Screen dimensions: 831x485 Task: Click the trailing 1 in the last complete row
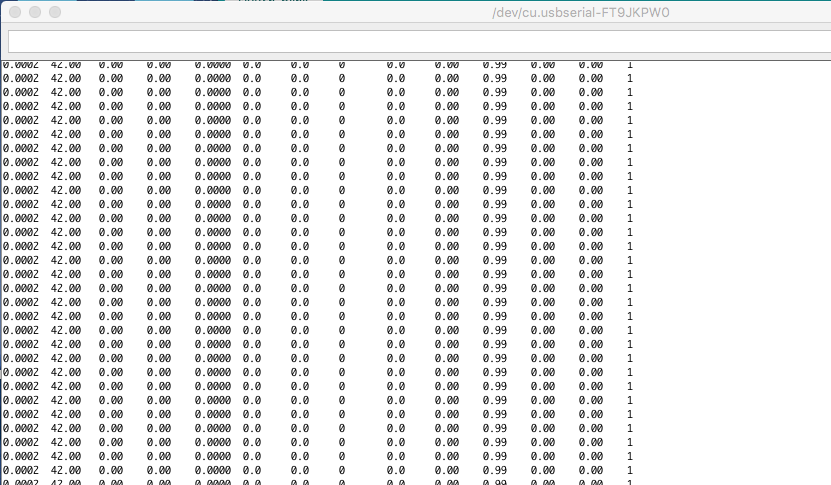[630, 470]
